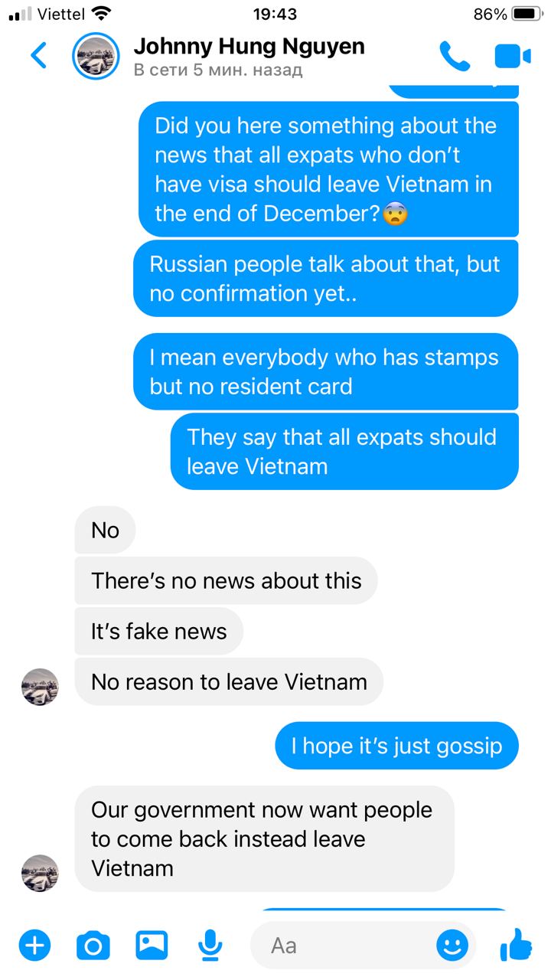551x980 pixels.
Task: Open the plus attachments menu
Action: click(34, 946)
